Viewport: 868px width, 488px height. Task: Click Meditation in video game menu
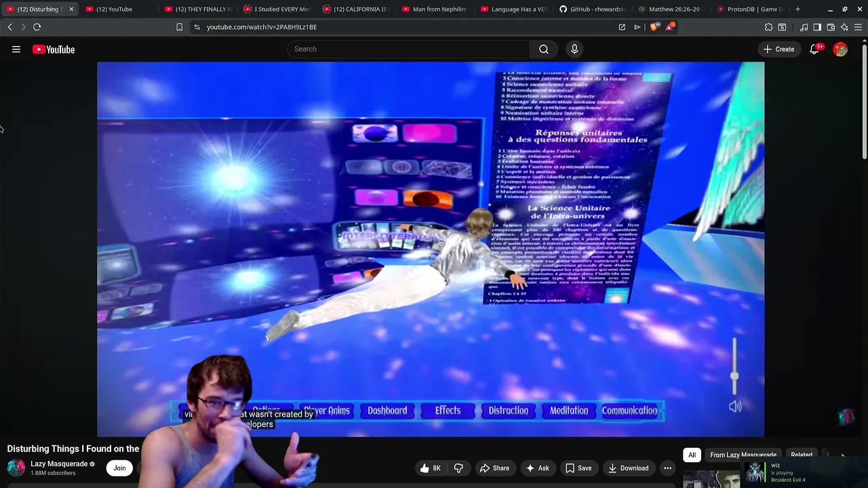[569, 411]
